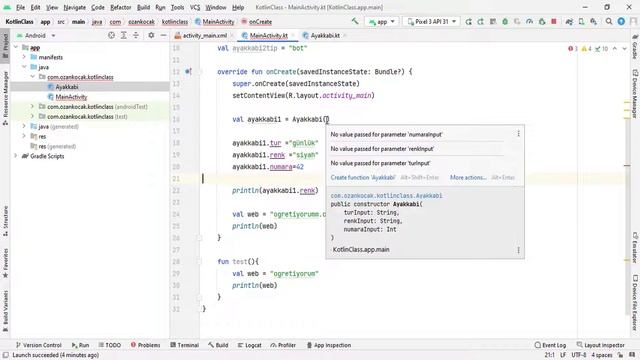Image resolution: width=640 pixels, height=360 pixels.
Task: Click More actions... link in tooltip
Action: 468,178
